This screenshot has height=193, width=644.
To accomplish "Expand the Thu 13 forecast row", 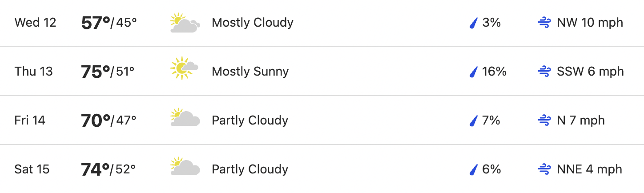I will click(x=322, y=71).
